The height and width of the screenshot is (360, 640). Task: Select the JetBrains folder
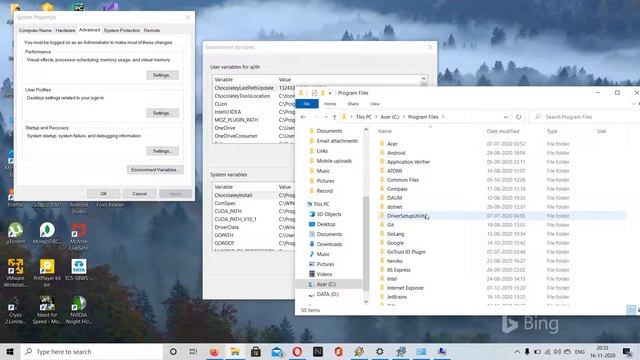coord(397,297)
